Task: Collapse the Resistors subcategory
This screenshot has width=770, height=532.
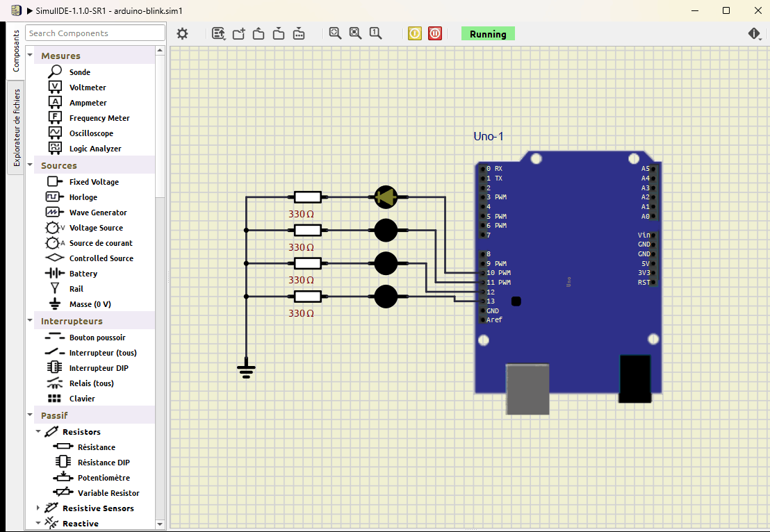Action: [x=38, y=431]
